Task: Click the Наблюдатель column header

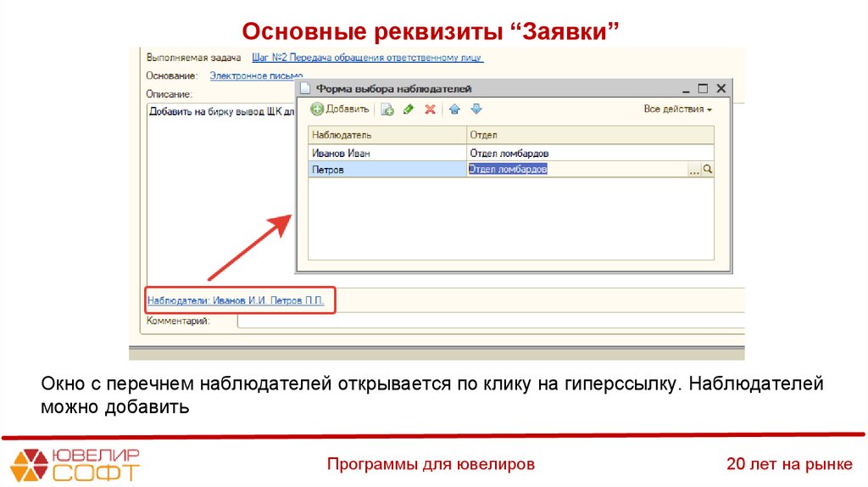Action: coord(387,135)
